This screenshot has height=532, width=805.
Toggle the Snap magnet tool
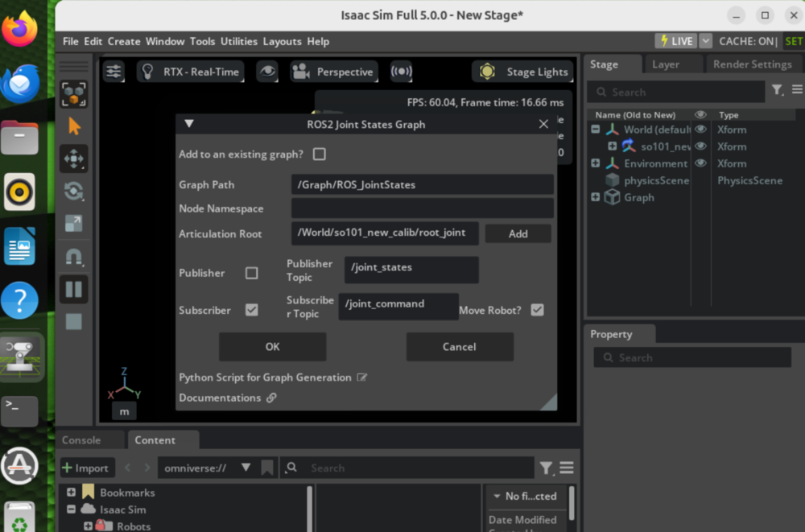(74, 256)
